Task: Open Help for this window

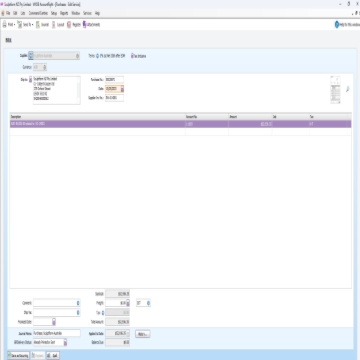Action: pos(347,25)
